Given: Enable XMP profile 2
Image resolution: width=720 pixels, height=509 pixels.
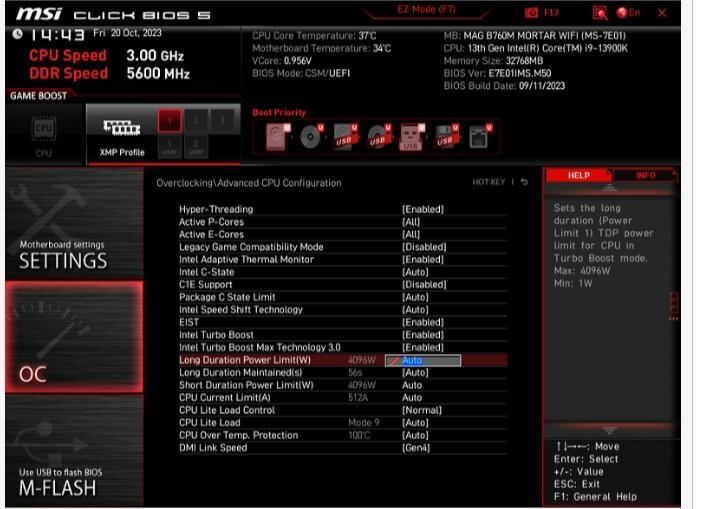Looking at the screenshot, I should point(196,121).
